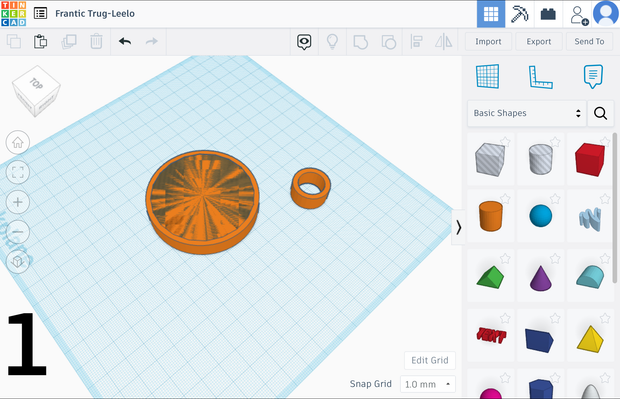Rename the design title Frantic Trug-Leelo
The image size is (620, 399).
tap(95, 13)
